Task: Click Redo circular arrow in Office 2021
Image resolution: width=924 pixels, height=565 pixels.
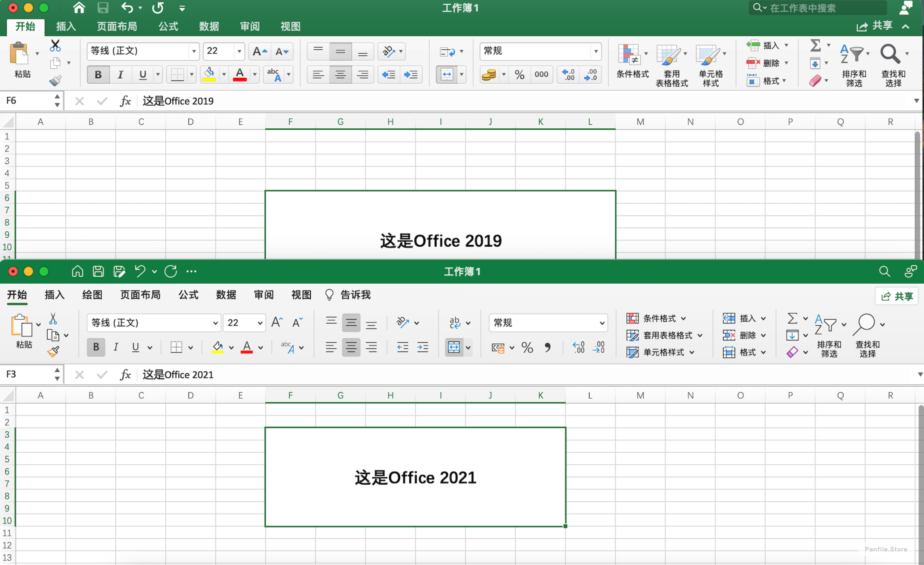Action: [x=171, y=271]
